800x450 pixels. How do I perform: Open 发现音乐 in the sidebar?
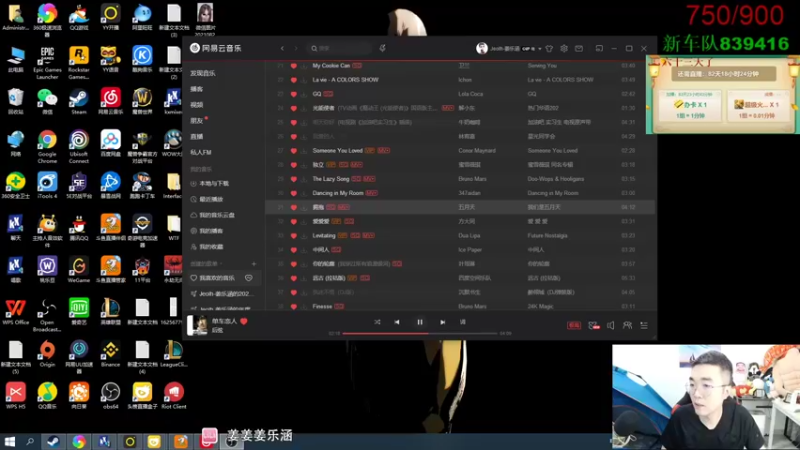point(203,73)
